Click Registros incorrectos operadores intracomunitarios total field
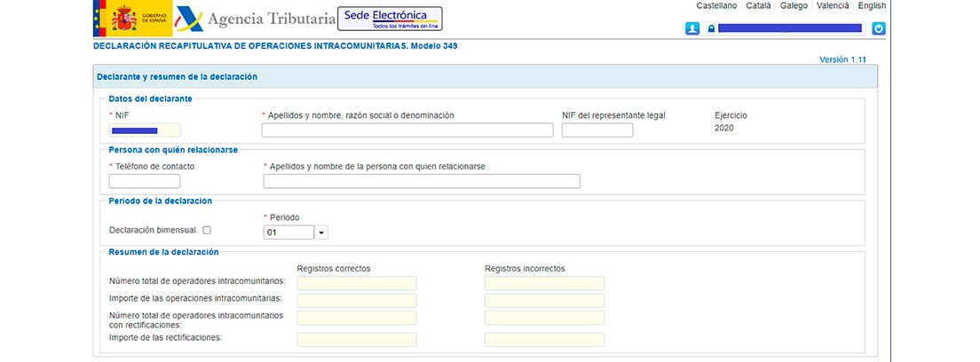The image size is (980, 362). pos(544,283)
